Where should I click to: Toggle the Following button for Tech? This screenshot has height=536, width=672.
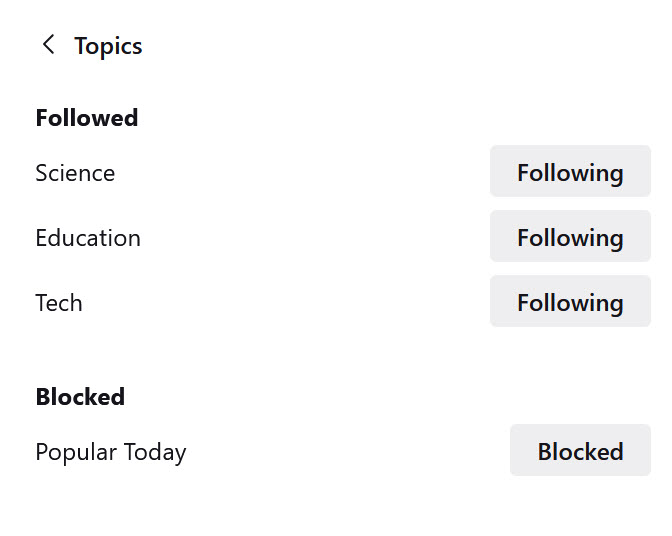click(570, 302)
